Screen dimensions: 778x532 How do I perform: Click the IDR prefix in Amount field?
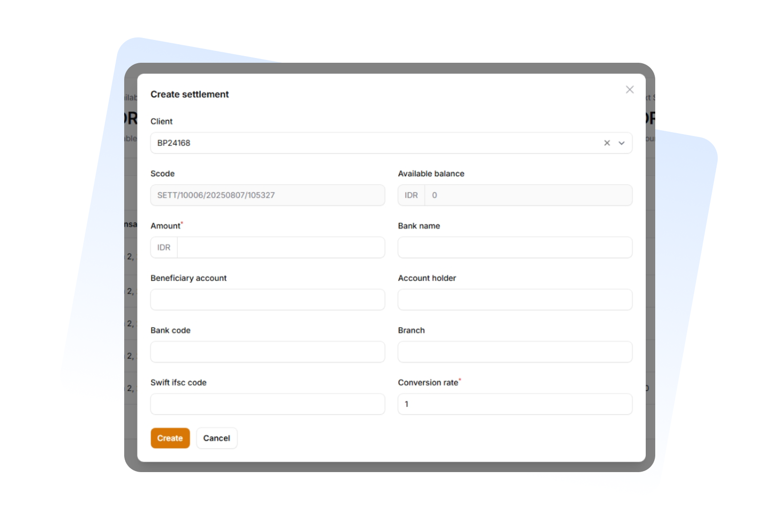click(164, 248)
